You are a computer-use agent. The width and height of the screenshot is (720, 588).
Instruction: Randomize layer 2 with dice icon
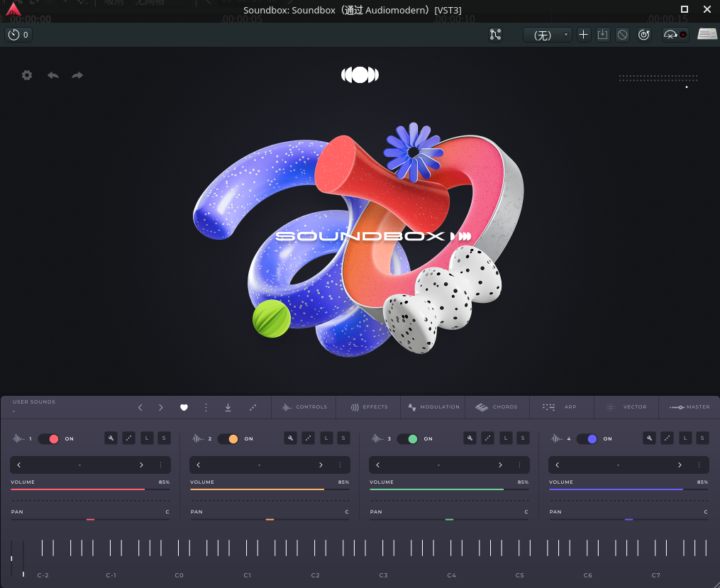[x=308, y=438]
